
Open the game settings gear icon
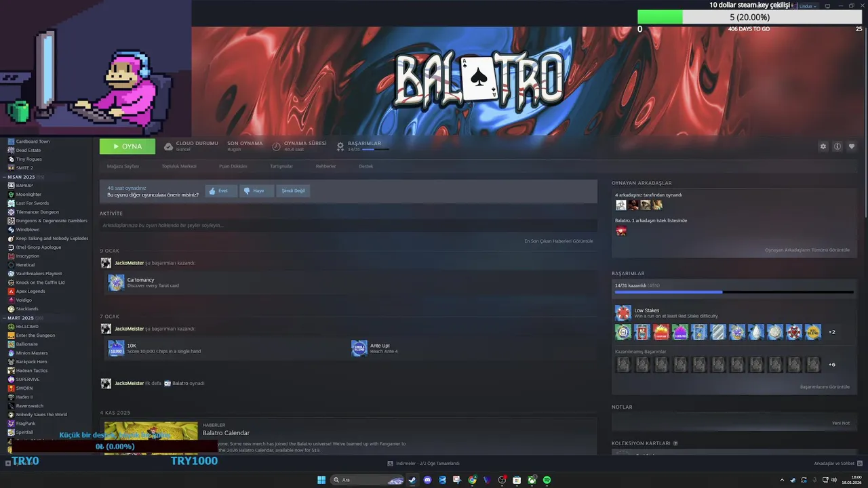coord(823,146)
